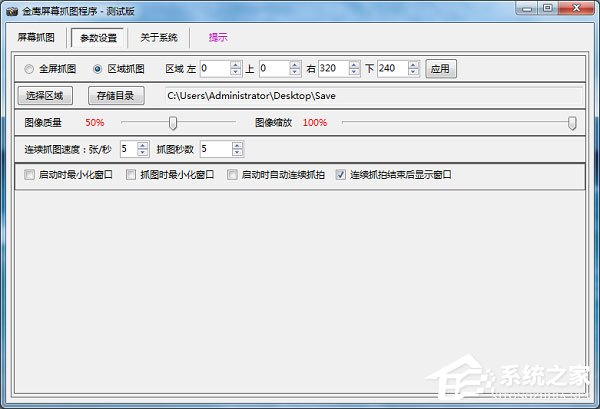Decrease the 左 value with down arrow
Viewport: 600px width, 409px height.
point(236,73)
